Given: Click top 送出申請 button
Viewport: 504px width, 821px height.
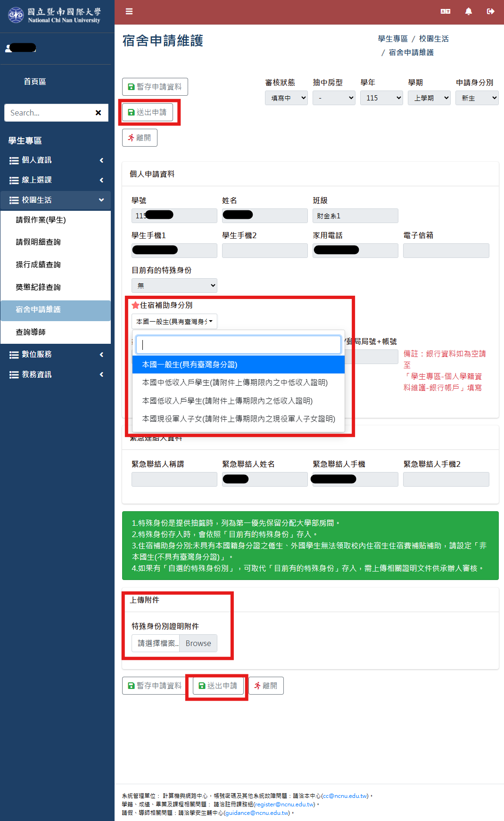Looking at the screenshot, I should pyautogui.click(x=148, y=112).
